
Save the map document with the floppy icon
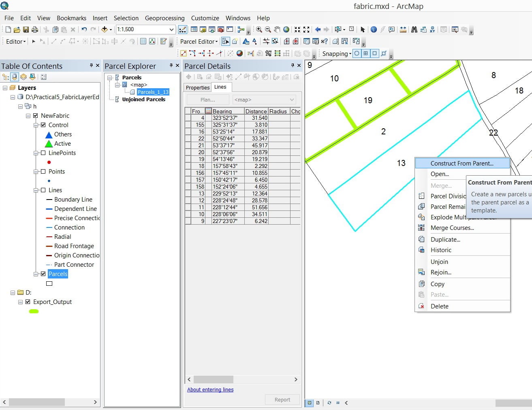[26, 30]
